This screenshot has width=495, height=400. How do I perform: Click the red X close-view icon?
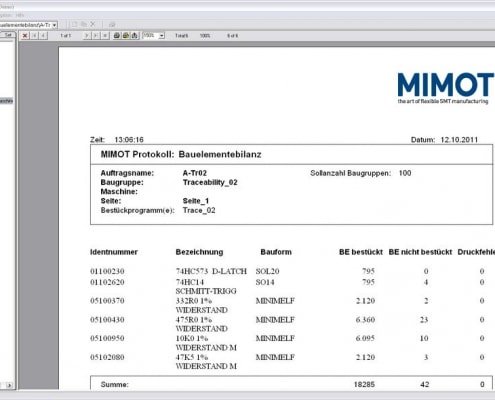tap(25, 36)
